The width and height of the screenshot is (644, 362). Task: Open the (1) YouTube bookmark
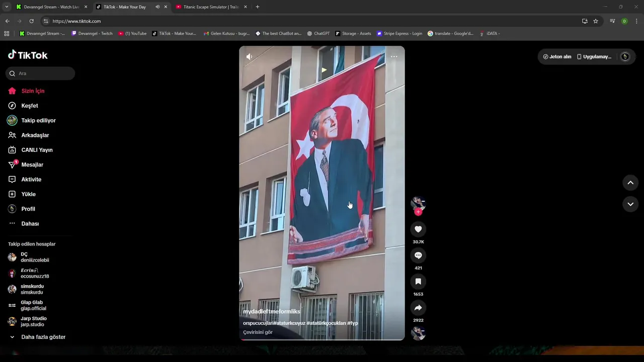[132, 34]
